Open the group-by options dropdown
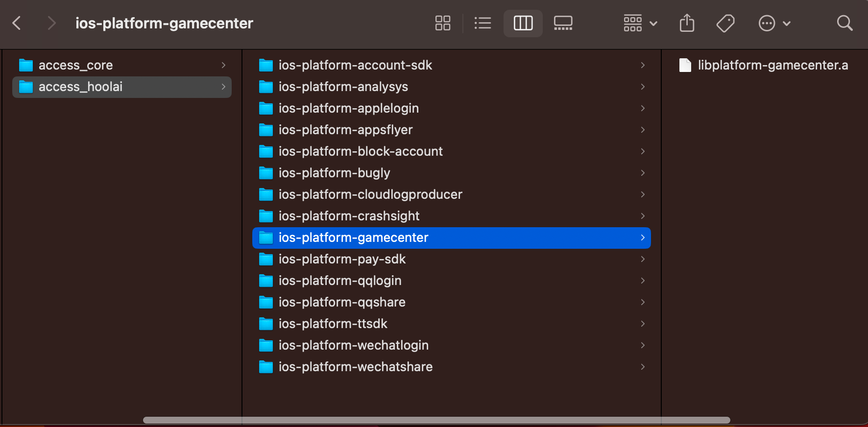Screen dimensions: 868x427 640,23
